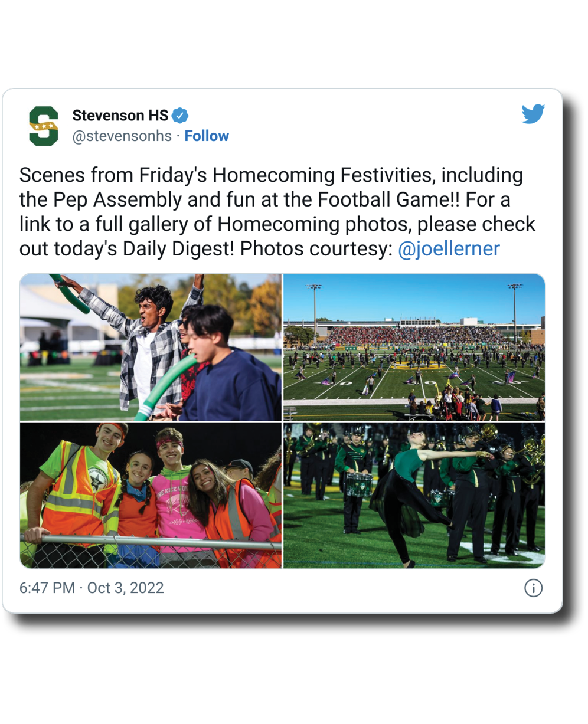Click the Stevenson HS green S avatar
This screenshot has height=724, width=588.
pos(44,126)
